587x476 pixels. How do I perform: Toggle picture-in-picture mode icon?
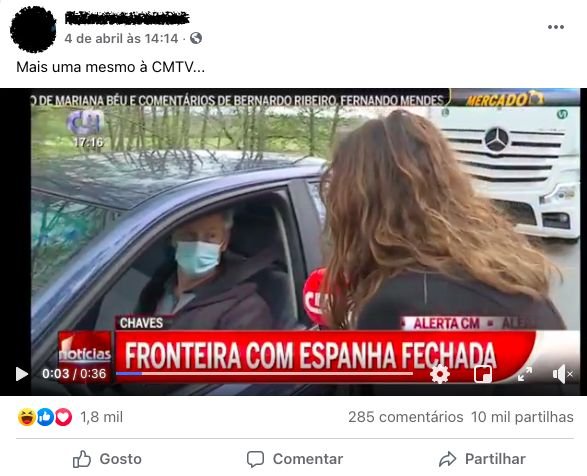(x=483, y=374)
